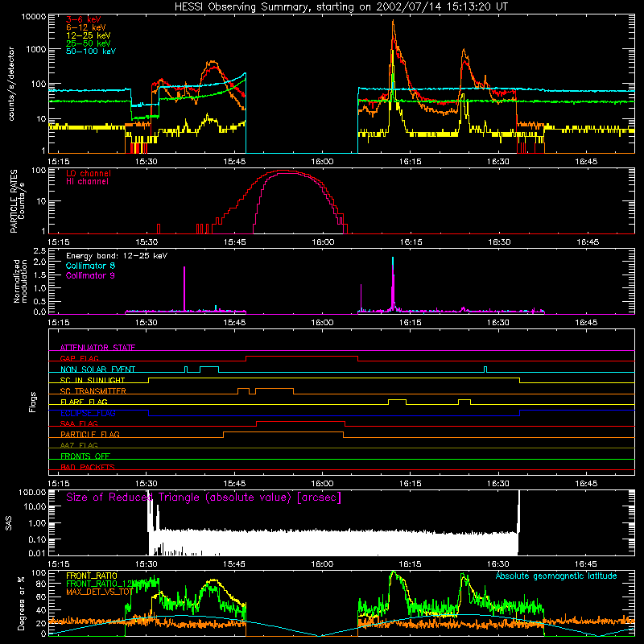This screenshot has width=644, height=644.
Task: Select the NON_SOLAR_EVENT flag label
Action: pyautogui.click(x=97, y=369)
